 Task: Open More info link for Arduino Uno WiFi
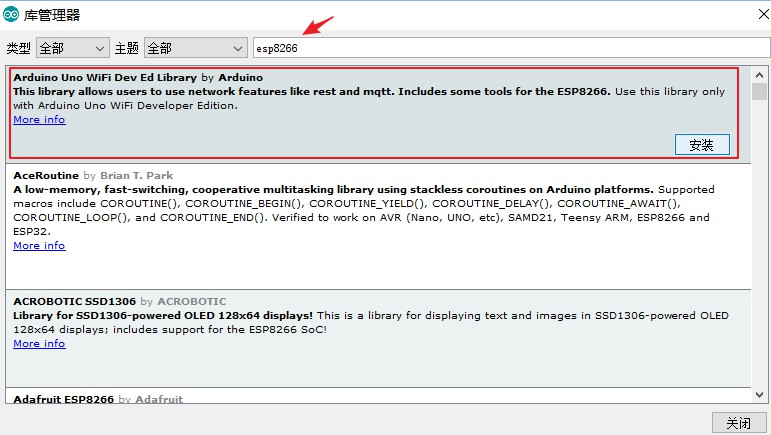click(39, 119)
